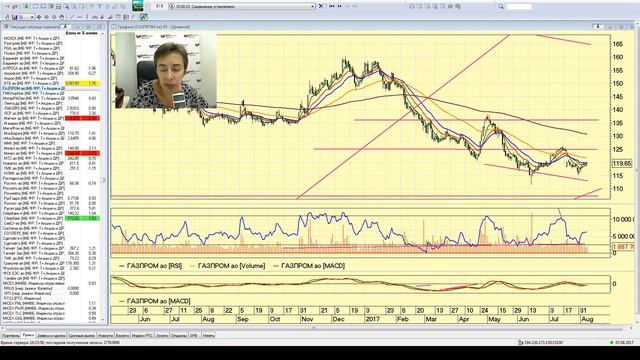Open the connection status dropdown arrow
This screenshot has width=640, height=360.
[x=313, y=7]
